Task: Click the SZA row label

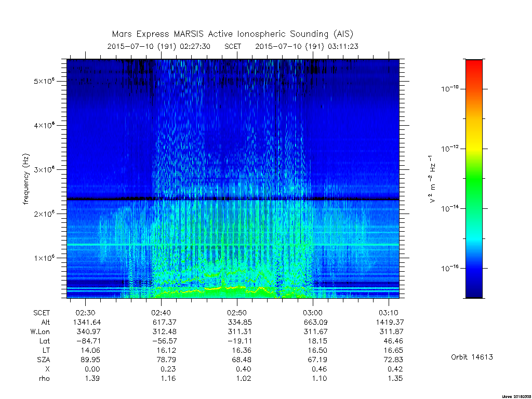Action: 44,360
